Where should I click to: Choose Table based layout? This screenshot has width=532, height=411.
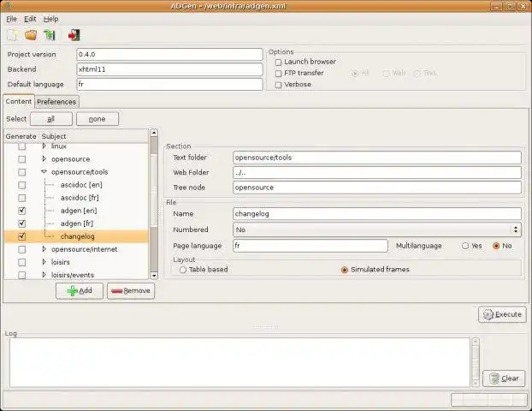point(183,270)
